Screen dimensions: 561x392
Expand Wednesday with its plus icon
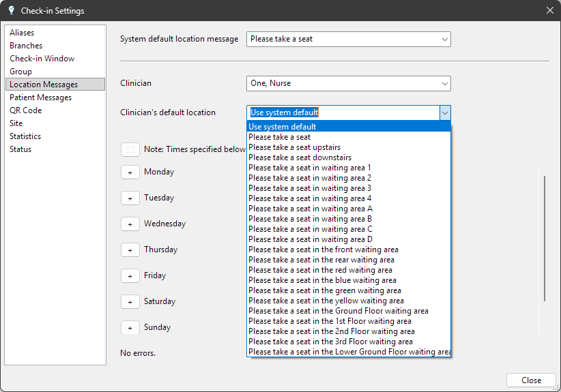(130, 224)
